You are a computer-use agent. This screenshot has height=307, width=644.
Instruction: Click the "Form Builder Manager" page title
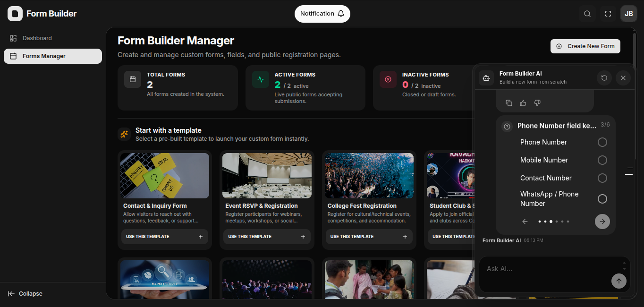coord(176,41)
